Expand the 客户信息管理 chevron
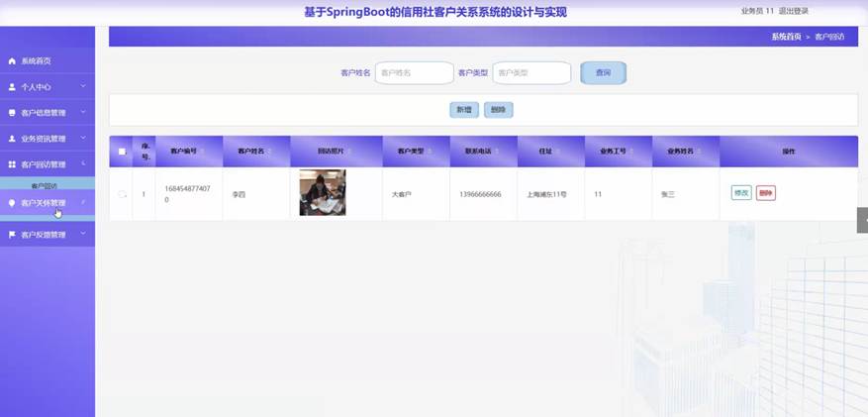 [x=83, y=112]
